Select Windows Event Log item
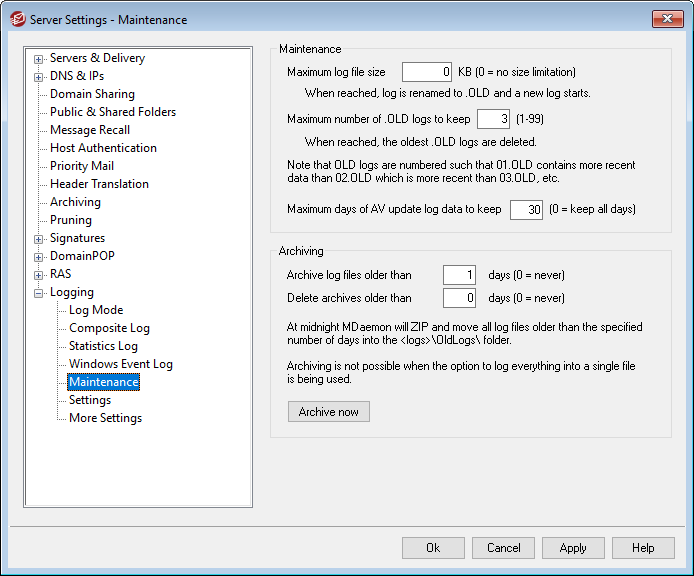Viewport: 694px width, 576px height. pyautogui.click(x=120, y=364)
